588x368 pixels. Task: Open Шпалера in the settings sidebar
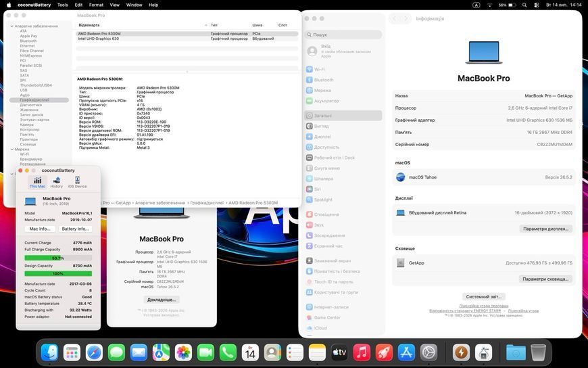pyautogui.click(x=343, y=179)
